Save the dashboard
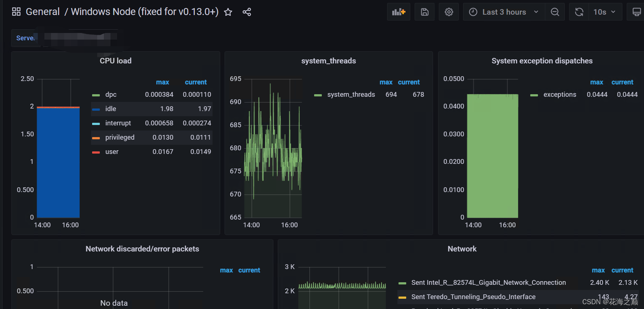The width and height of the screenshot is (644, 309). pyautogui.click(x=425, y=12)
